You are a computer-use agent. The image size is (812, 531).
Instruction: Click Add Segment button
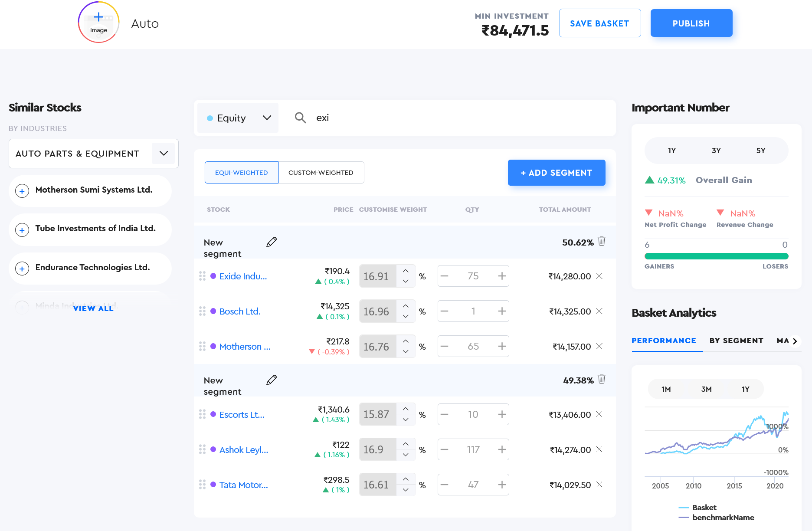pyautogui.click(x=557, y=173)
